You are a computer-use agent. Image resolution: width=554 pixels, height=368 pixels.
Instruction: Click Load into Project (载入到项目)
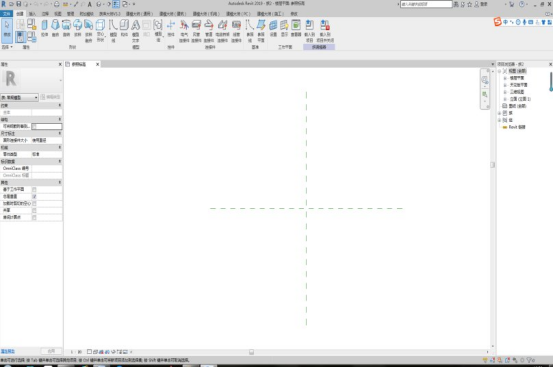pyautogui.click(x=310, y=31)
